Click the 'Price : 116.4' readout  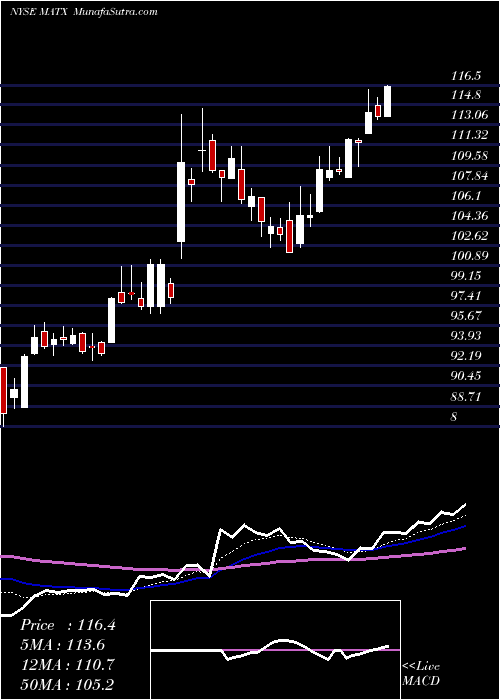click(x=68, y=625)
